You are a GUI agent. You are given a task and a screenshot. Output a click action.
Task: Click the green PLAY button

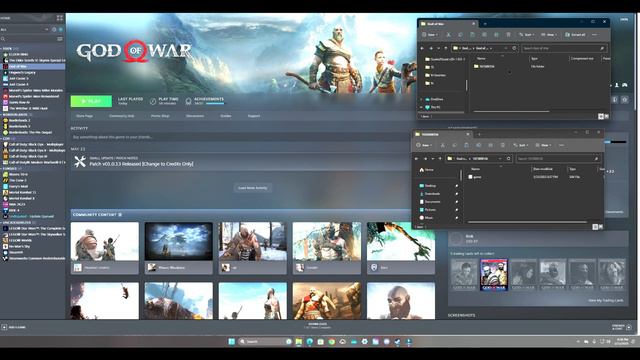pos(91,101)
